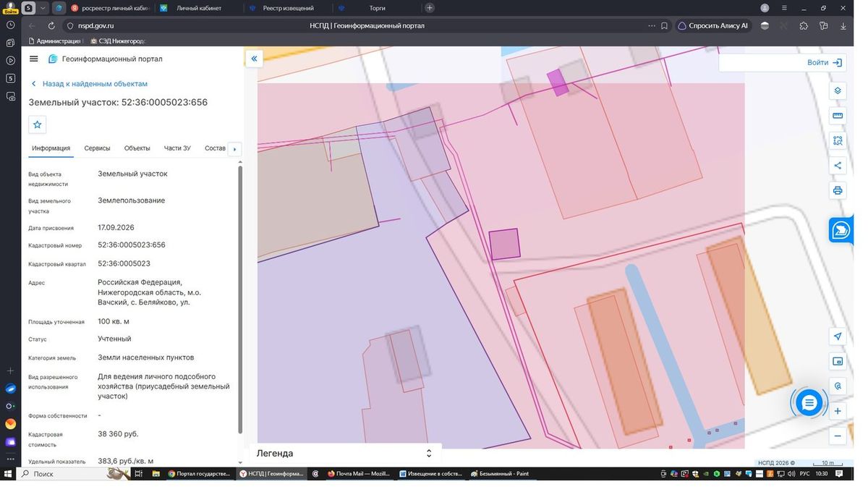This screenshot has height=500, width=868.
Task: Collapse the left information panel
Action: point(254,59)
